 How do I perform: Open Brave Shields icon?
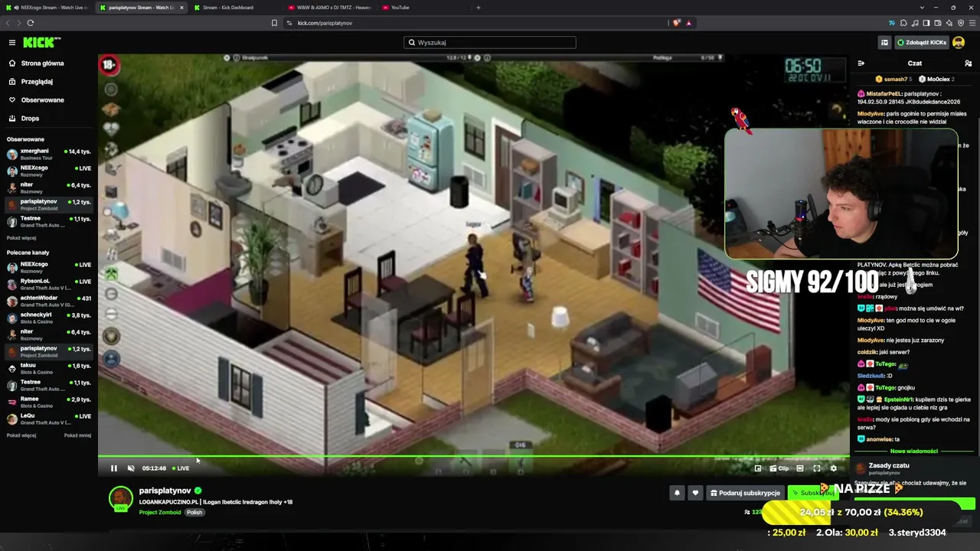point(676,23)
